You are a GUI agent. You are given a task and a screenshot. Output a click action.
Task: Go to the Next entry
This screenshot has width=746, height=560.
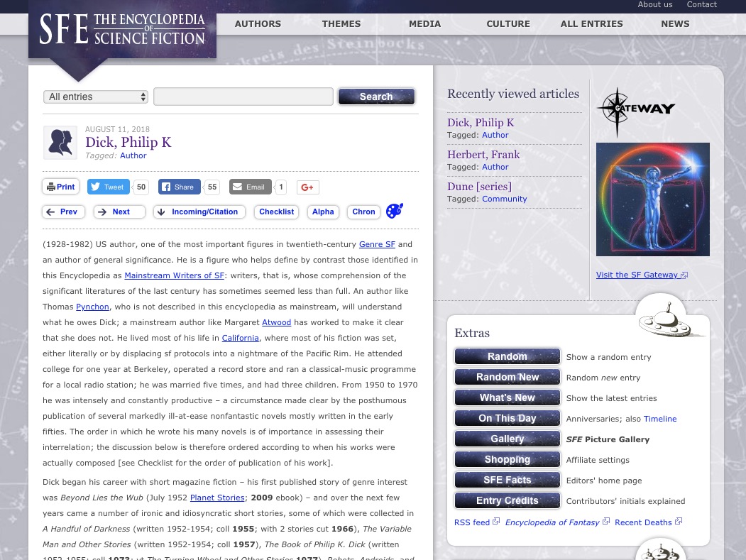point(119,212)
